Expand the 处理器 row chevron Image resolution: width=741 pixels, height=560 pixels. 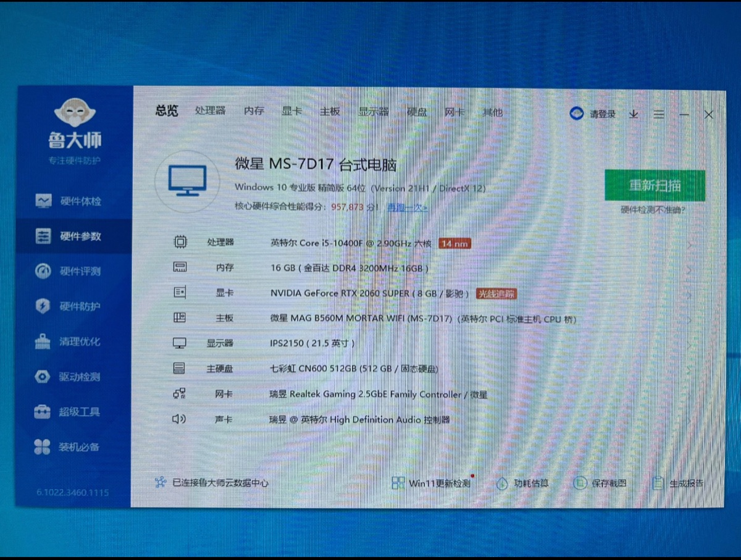[689, 244]
